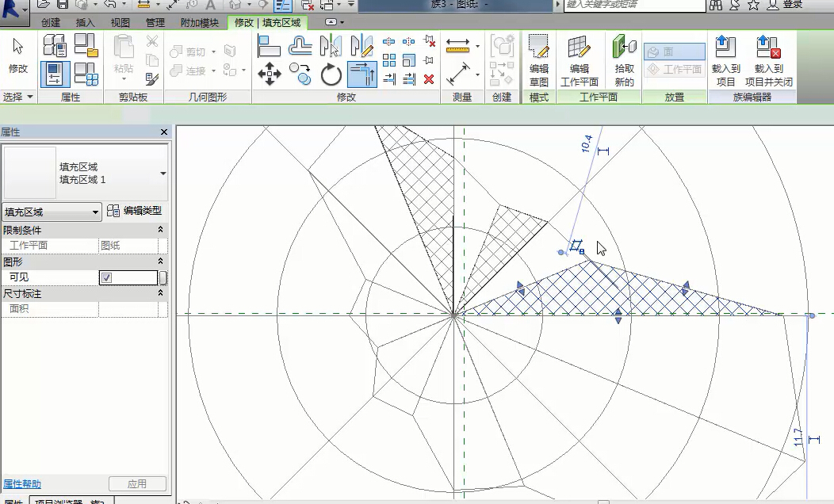This screenshot has height=504, width=834.
Task: Click the Move tool icon
Action: [270, 75]
